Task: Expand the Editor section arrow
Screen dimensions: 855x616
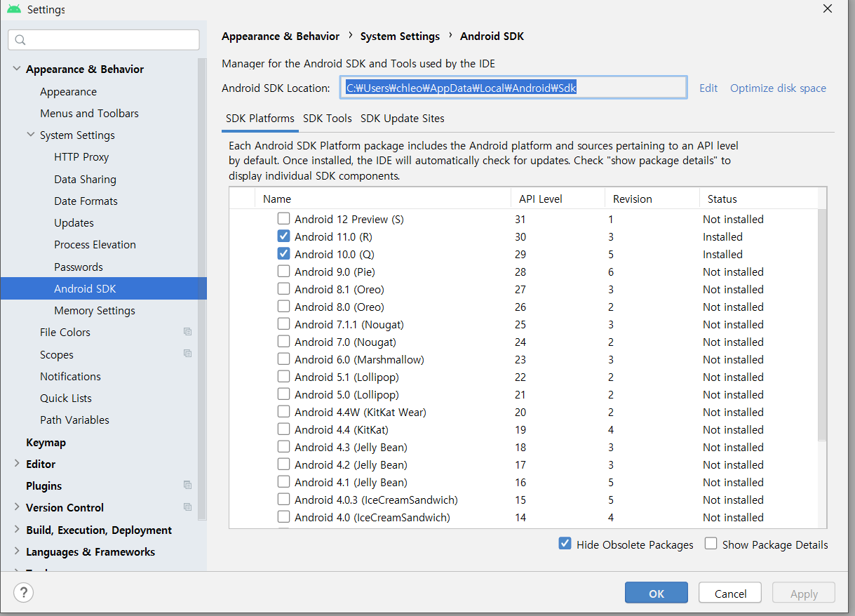Action: pyautogui.click(x=17, y=464)
